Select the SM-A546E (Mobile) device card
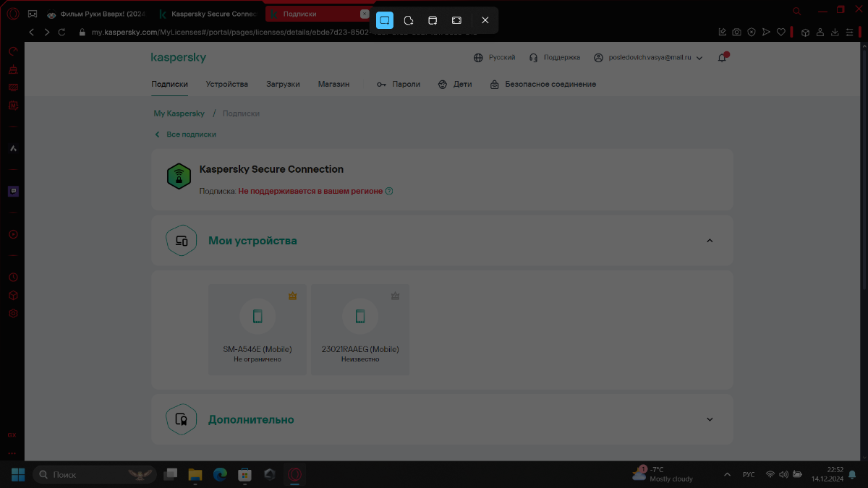This screenshot has height=488, width=868. pos(258,330)
